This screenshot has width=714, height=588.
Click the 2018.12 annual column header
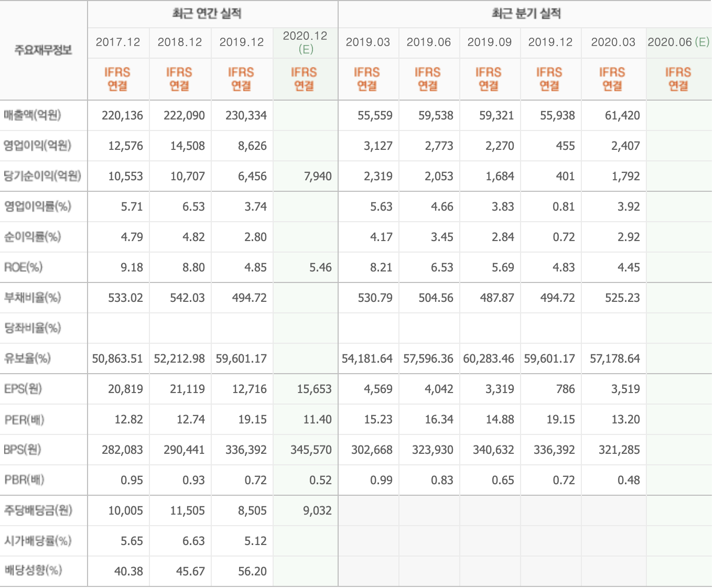coord(180,42)
